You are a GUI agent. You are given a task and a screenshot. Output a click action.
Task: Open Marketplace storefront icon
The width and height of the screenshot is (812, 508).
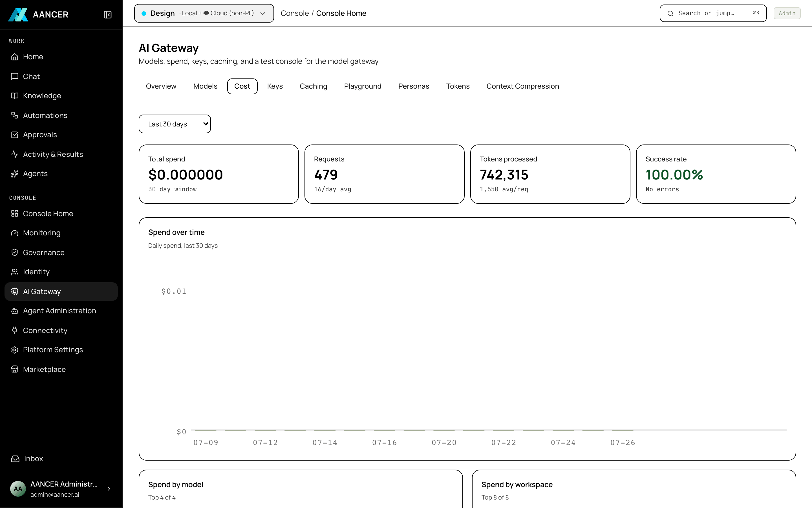(14, 369)
